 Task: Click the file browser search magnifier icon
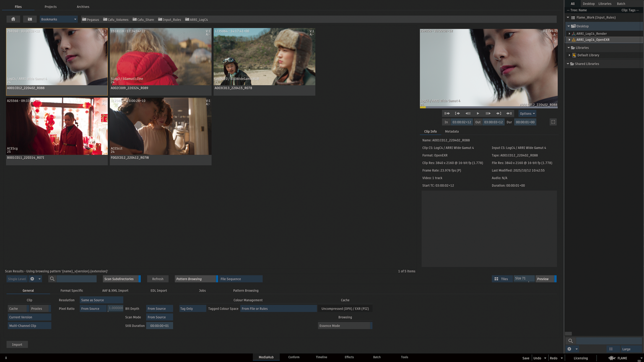click(x=52, y=279)
